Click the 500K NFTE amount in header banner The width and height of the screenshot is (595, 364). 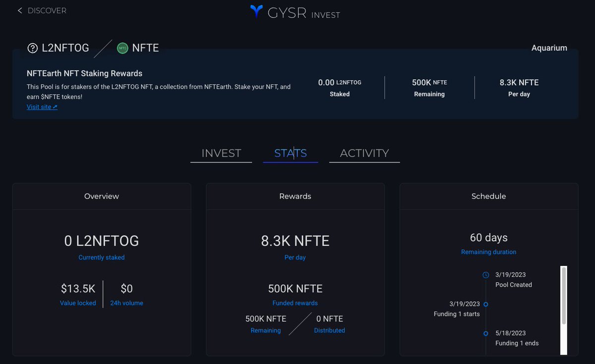[429, 83]
